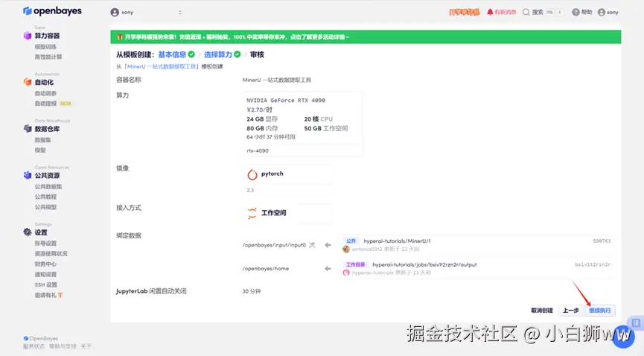644x356 pixels.
Task: Click the 继续执行 button
Action: pos(599,311)
